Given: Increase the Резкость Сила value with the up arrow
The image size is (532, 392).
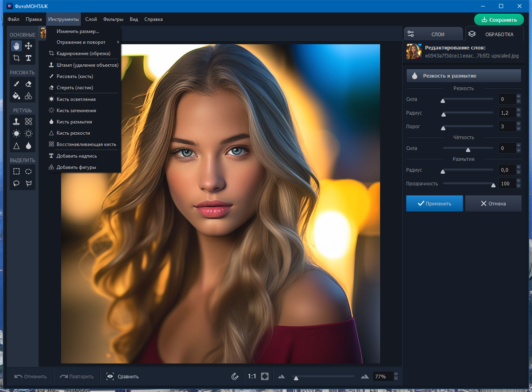Looking at the screenshot, I should 518,96.
